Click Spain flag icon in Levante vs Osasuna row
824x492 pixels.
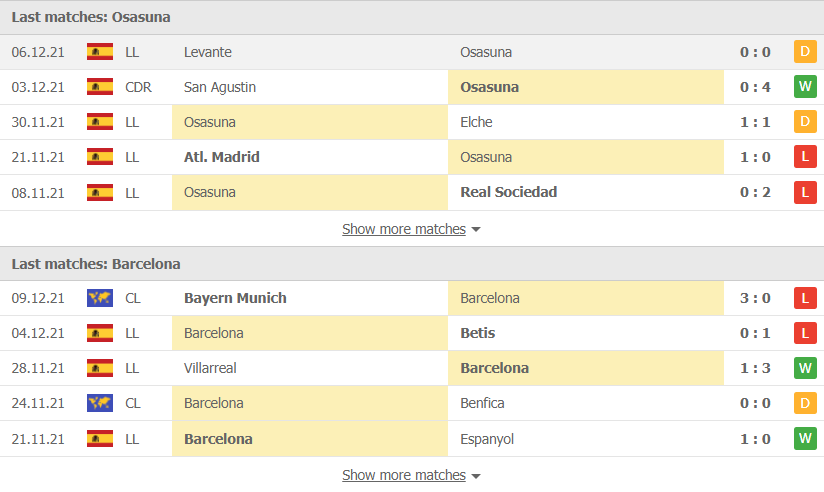click(100, 52)
